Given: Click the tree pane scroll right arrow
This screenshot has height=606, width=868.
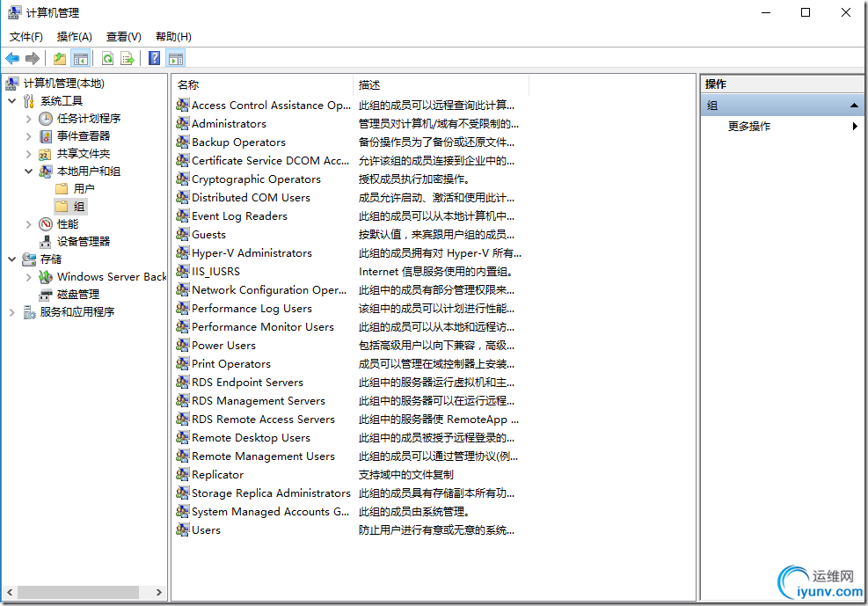Looking at the screenshot, I should click(x=159, y=592).
